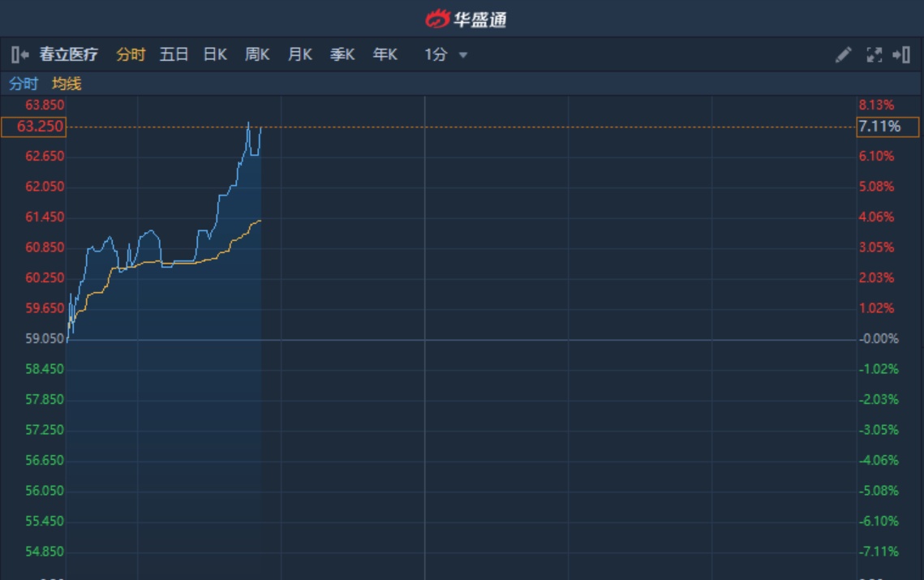Click the -5.08% axis label

tap(879, 491)
